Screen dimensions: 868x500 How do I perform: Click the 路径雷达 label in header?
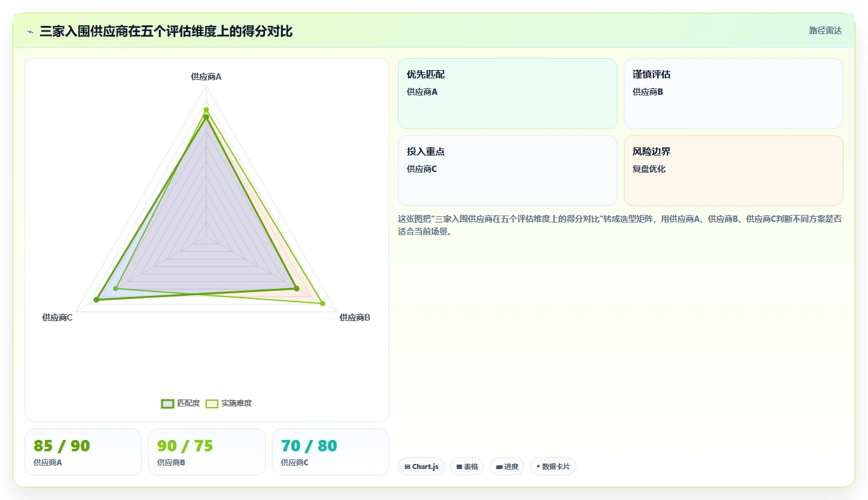click(x=826, y=30)
